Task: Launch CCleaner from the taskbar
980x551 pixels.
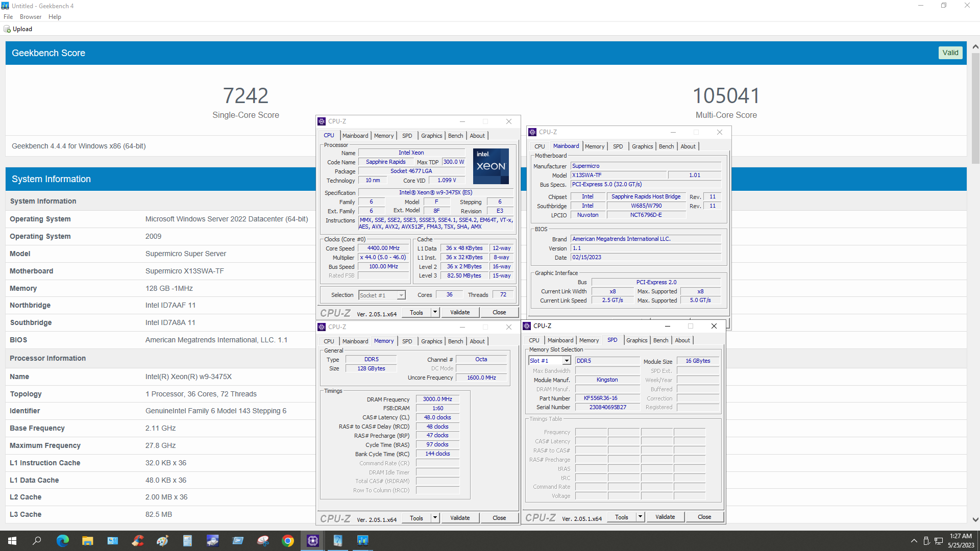Action: pyautogui.click(x=138, y=541)
